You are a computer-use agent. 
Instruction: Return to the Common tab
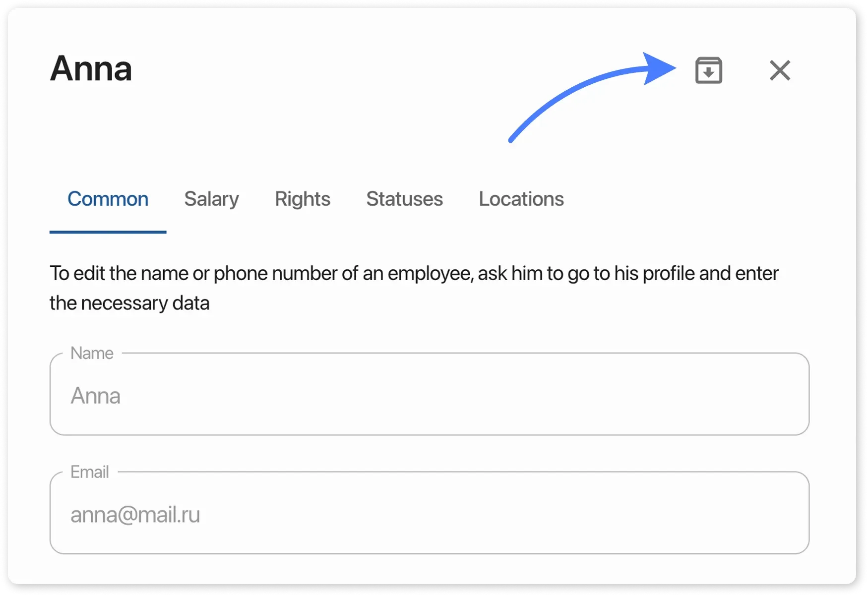(108, 199)
